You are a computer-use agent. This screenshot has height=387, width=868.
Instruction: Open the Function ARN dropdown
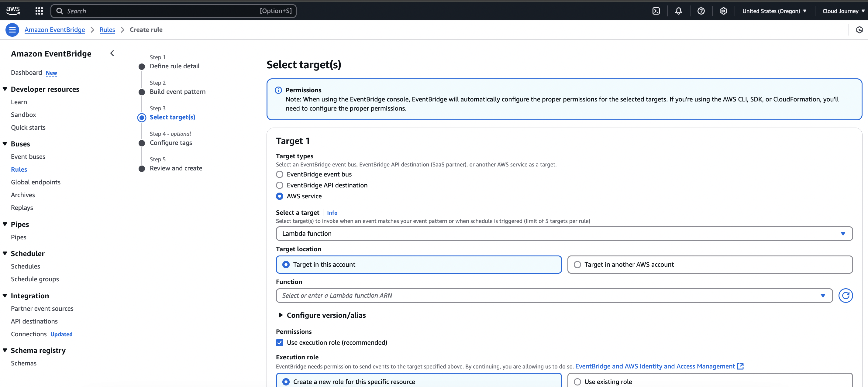[x=822, y=295]
